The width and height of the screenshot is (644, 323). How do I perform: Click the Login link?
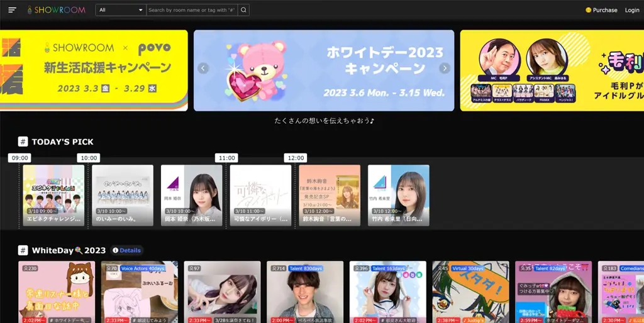click(x=632, y=10)
